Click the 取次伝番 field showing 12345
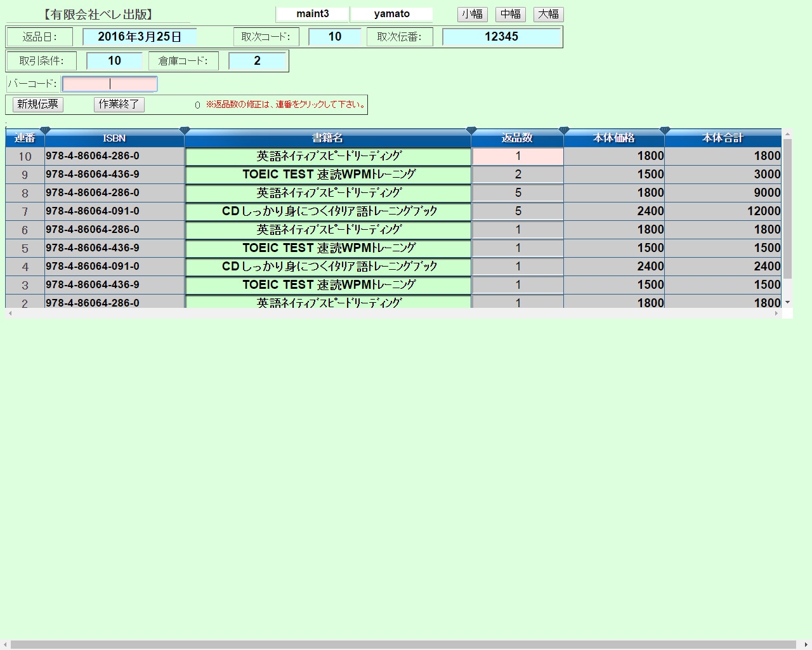Screen dimensions: 812x650 point(501,37)
